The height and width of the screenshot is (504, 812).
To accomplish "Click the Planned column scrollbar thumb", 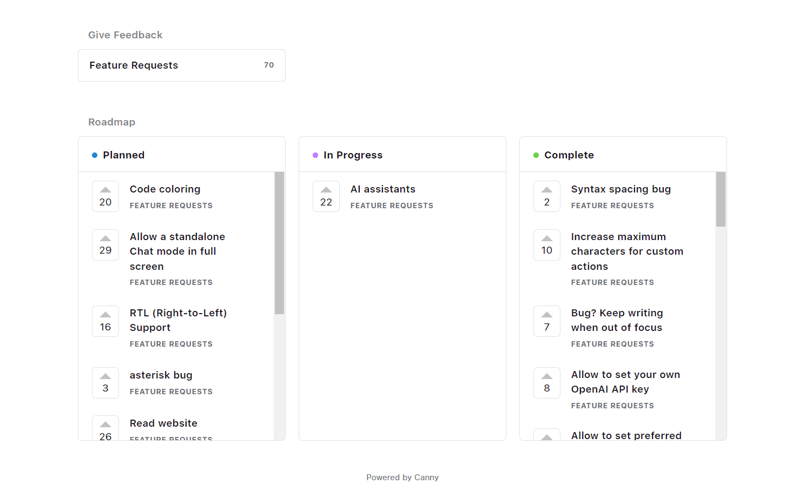I will coord(279,243).
